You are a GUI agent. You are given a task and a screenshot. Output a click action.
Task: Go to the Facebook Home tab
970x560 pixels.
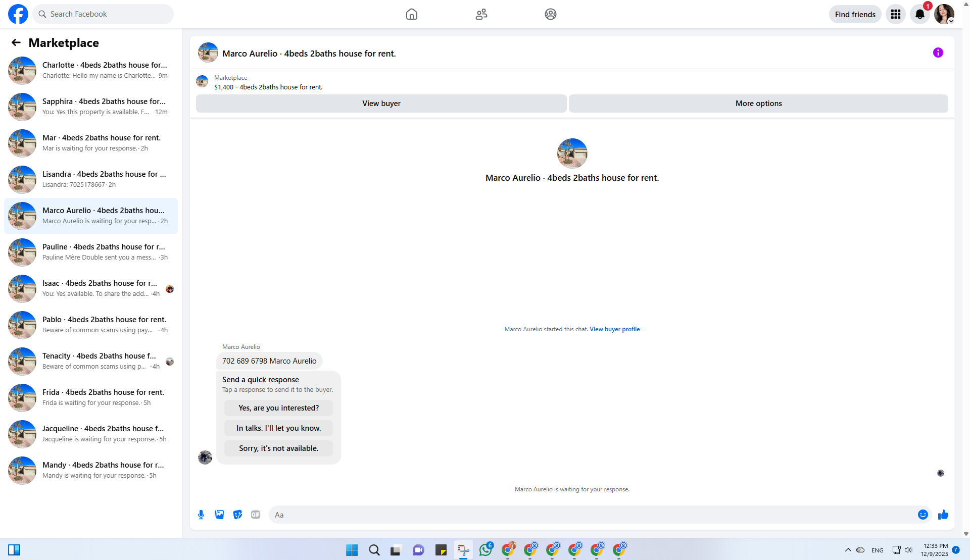(x=412, y=14)
